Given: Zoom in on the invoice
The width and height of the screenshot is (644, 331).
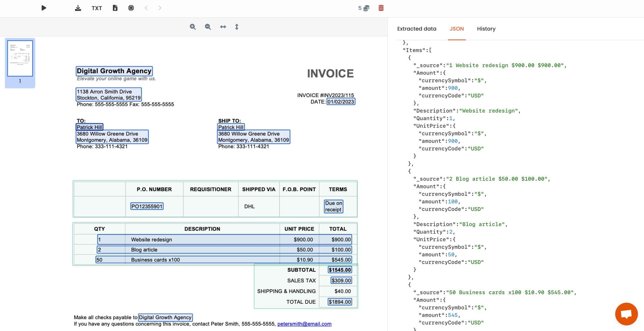Looking at the screenshot, I should click(x=193, y=27).
